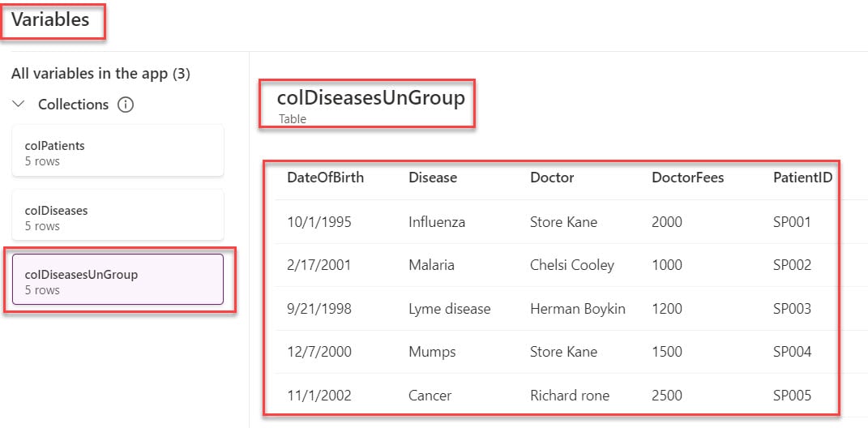
Task: Collapse the Collections section chevron
Action: click(19, 105)
